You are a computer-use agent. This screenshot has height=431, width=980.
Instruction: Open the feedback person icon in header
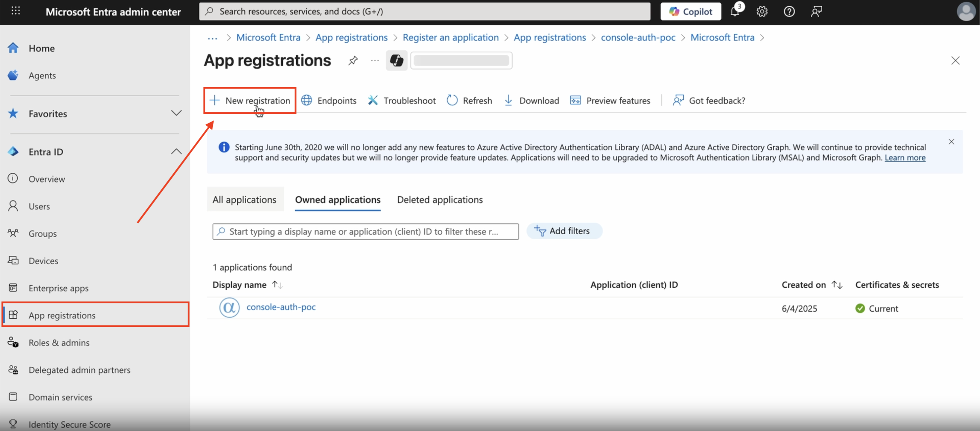[x=816, y=12]
